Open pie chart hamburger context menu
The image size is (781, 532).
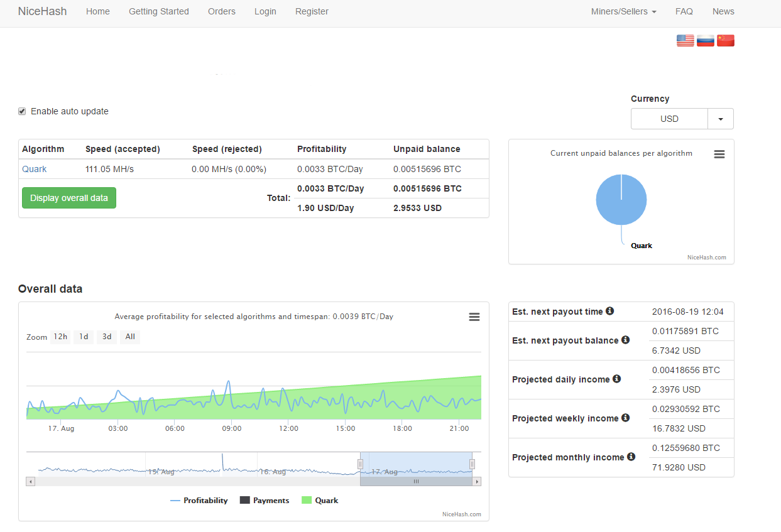point(719,155)
